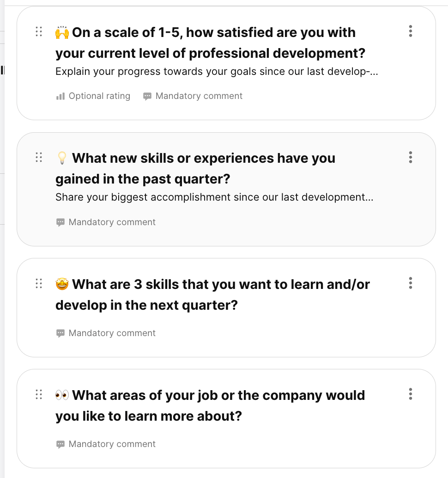This screenshot has width=448, height=478.
Task: Open the options menu on the satisfaction question
Action: 410,31
